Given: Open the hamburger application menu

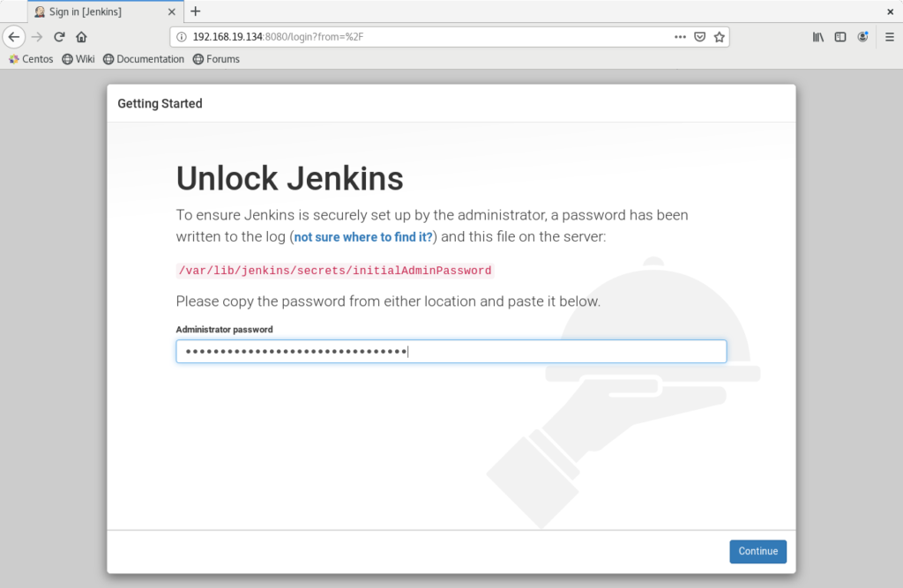Looking at the screenshot, I should click(x=890, y=37).
